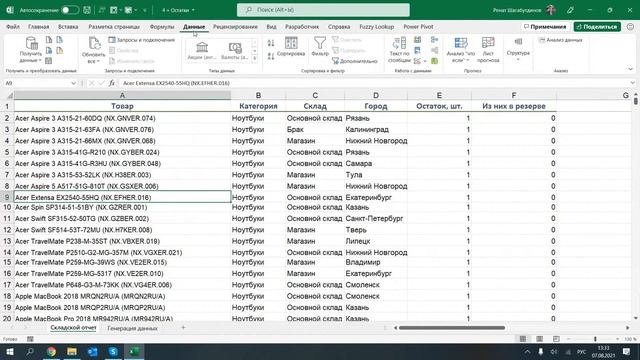Sort ascending with the A-Z icon

(271, 43)
